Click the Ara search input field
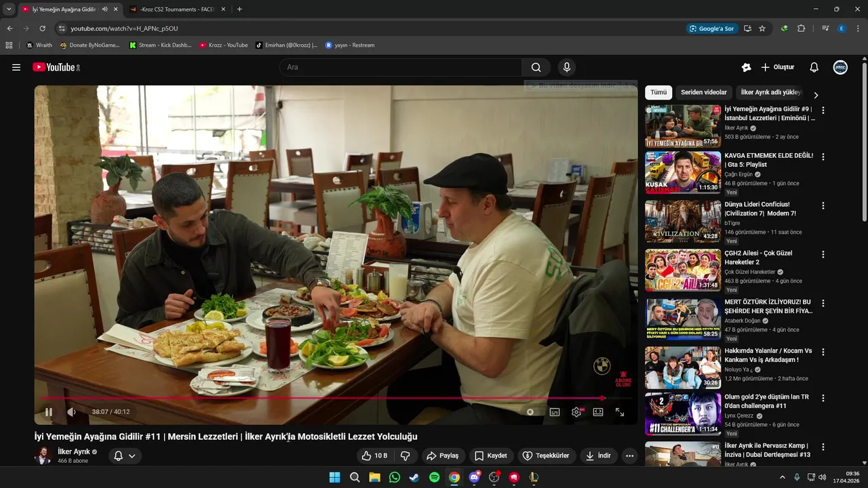The image size is (868, 488). pos(401,67)
